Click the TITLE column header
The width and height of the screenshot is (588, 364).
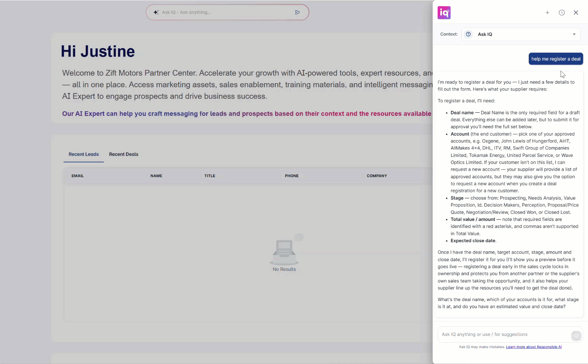coord(210,176)
